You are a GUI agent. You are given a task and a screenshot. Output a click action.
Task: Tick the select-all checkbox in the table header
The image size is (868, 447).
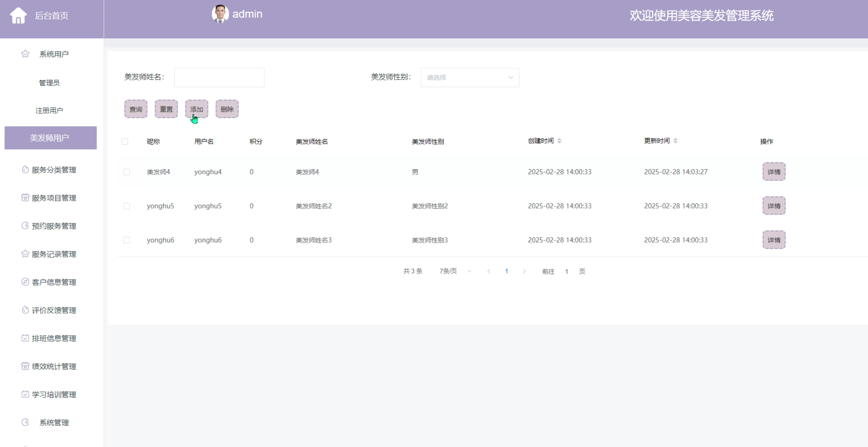click(125, 142)
